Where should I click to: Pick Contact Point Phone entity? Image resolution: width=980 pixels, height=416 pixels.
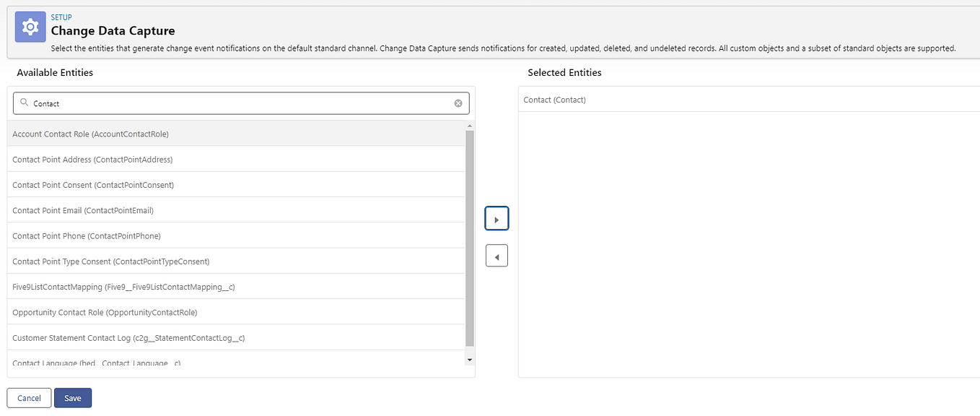[x=87, y=236]
